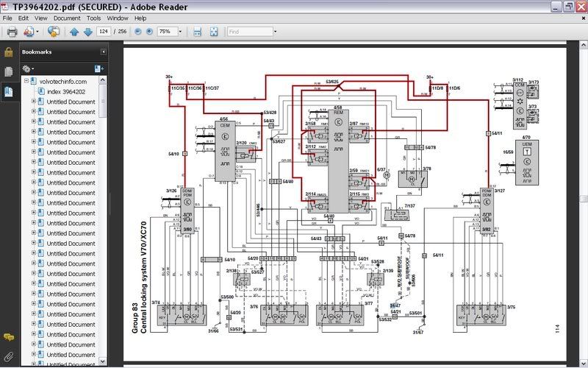Screen dimensions: 588x368
Task: Open the Pages panel icon in sidebar
Action: pos(8,71)
